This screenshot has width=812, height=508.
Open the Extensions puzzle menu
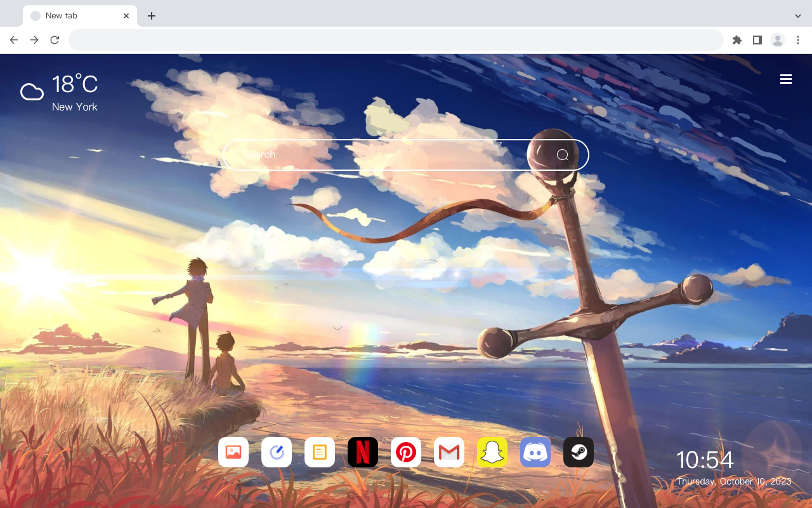coord(737,40)
